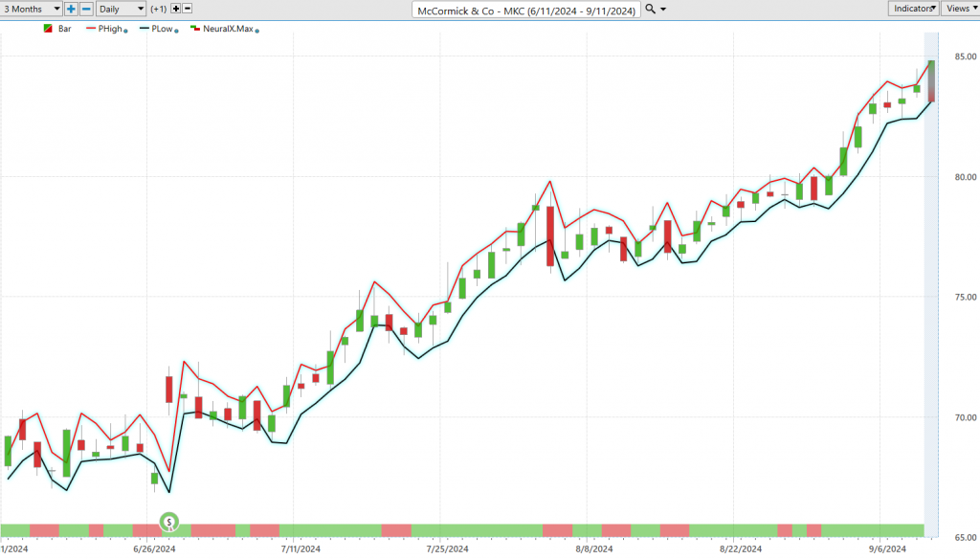The width and height of the screenshot is (980, 559).
Task: Open the Daily interval dropdown
Action: click(122, 9)
